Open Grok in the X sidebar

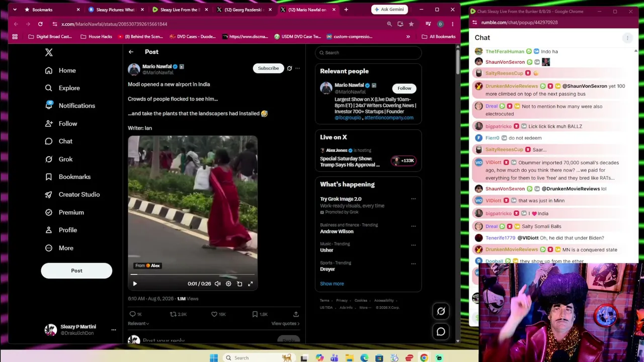tap(59, 159)
